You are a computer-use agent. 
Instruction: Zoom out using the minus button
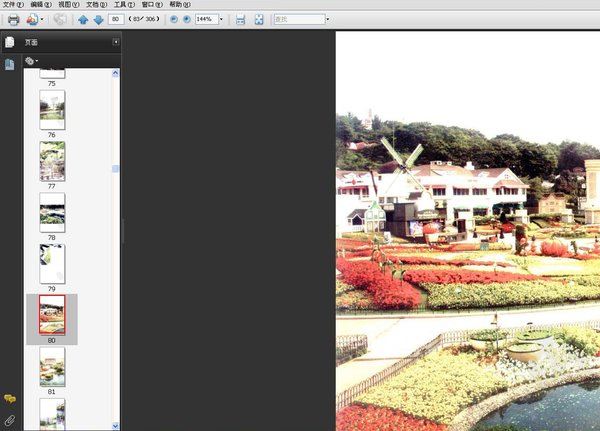pos(174,19)
